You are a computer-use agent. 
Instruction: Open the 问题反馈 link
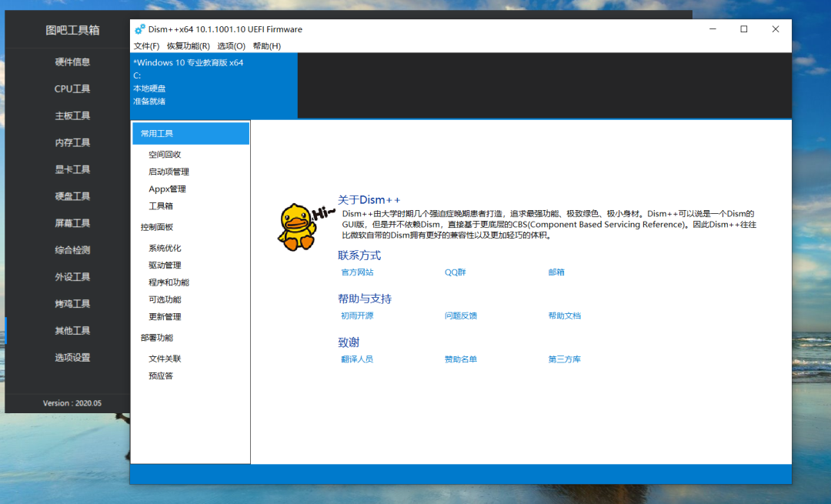tap(461, 315)
